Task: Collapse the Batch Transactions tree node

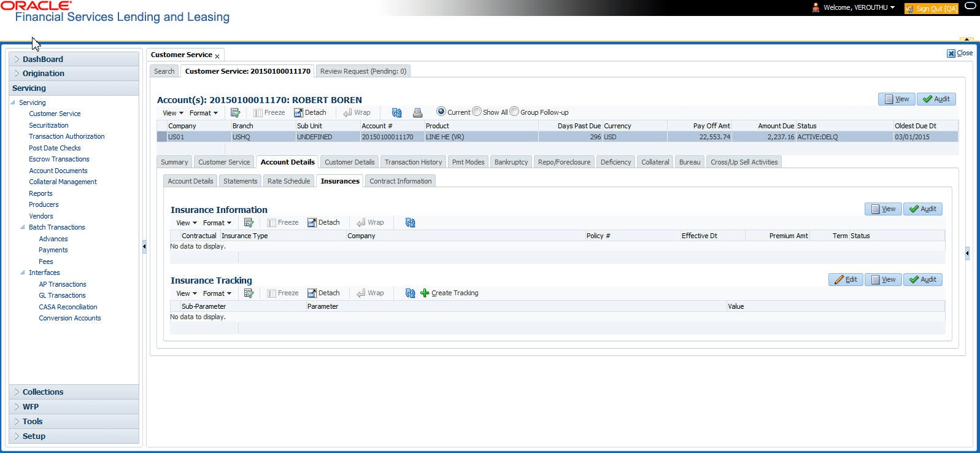Action: (23, 227)
